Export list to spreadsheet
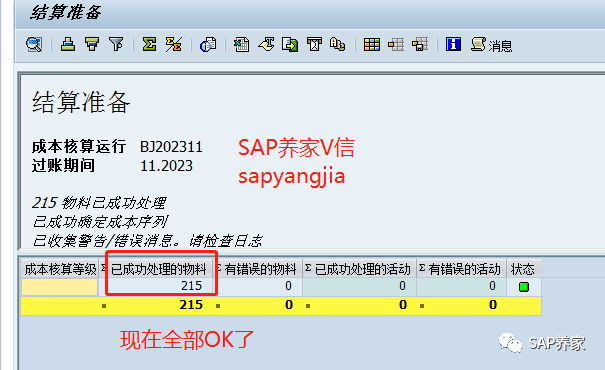605x370 pixels. 242,44
